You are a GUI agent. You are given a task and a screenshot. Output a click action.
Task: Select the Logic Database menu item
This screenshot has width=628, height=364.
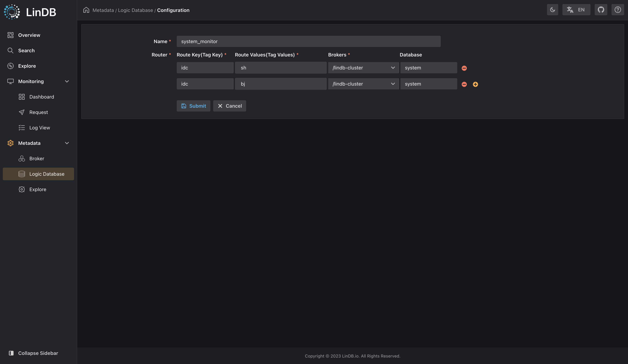click(x=47, y=174)
